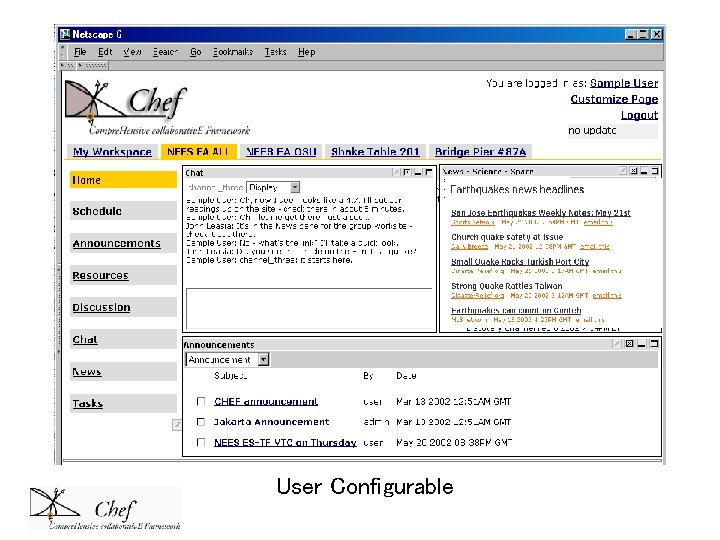Screen dimensions: 720x540
Task: Go to Schedule in the sidebar
Action: [x=123, y=211]
